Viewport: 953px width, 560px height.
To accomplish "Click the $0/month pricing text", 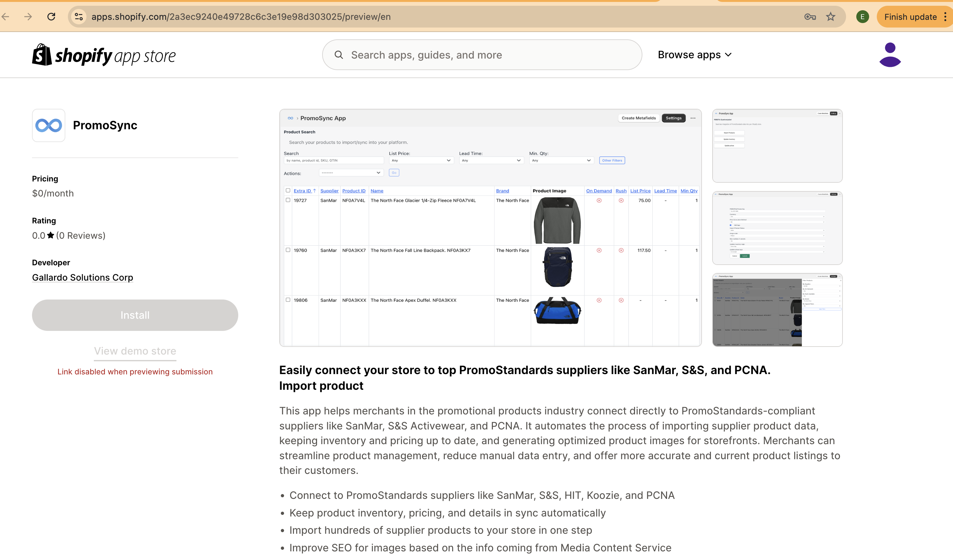I will tap(53, 194).
